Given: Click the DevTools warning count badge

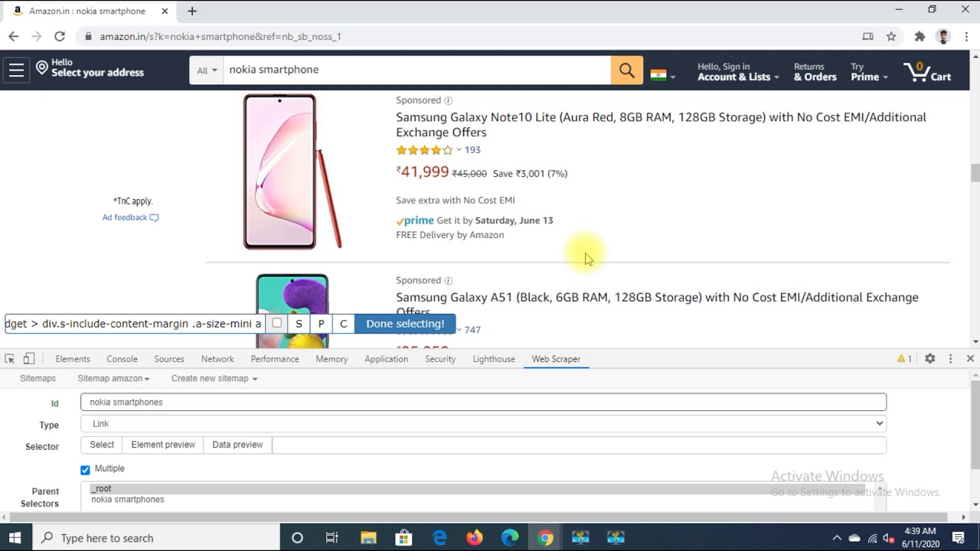Looking at the screenshot, I should tap(904, 358).
